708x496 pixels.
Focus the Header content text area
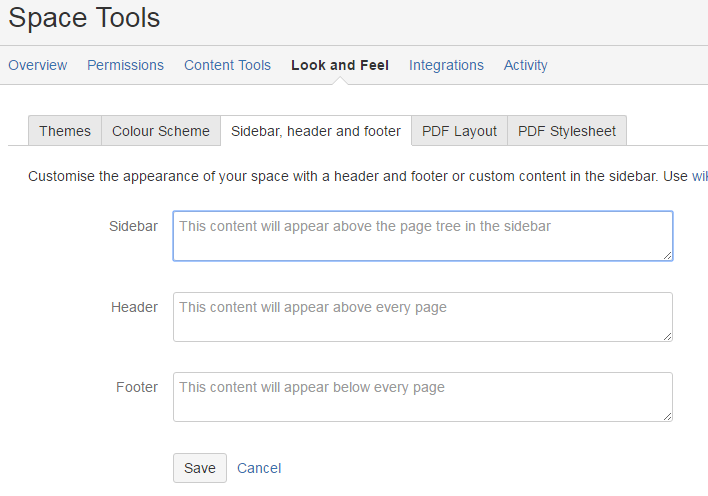tap(422, 316)
